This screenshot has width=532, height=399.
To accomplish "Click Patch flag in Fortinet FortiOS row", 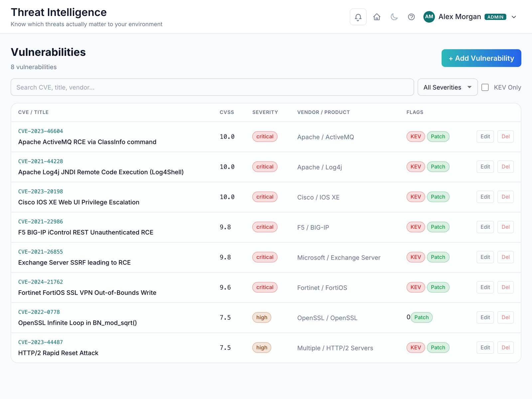I will coord(438,287).
